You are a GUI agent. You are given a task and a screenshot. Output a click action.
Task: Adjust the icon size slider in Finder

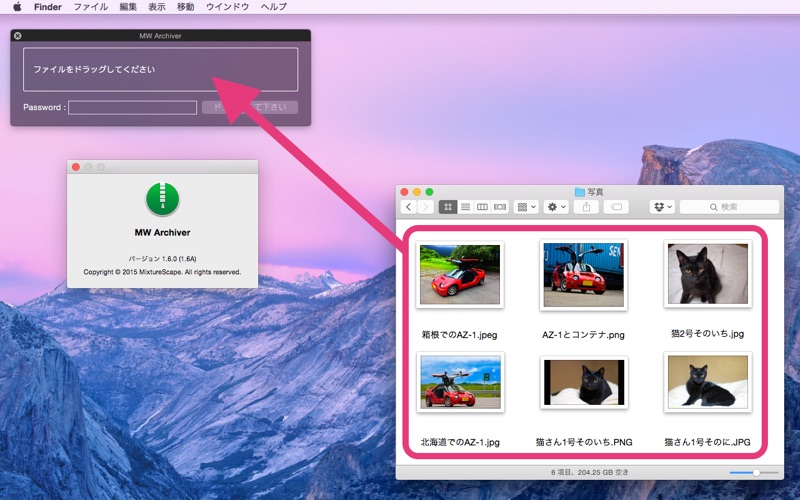pyautogui.click(x=754, y=472)
